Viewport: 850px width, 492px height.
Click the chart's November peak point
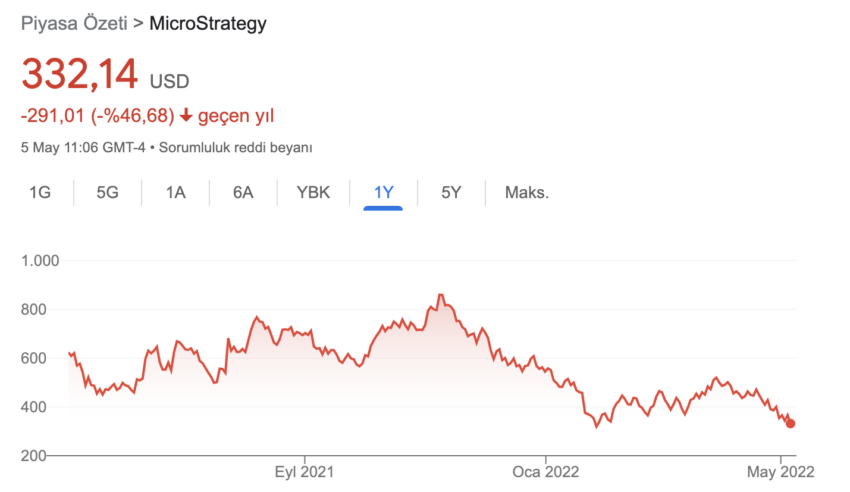(441, 295)
